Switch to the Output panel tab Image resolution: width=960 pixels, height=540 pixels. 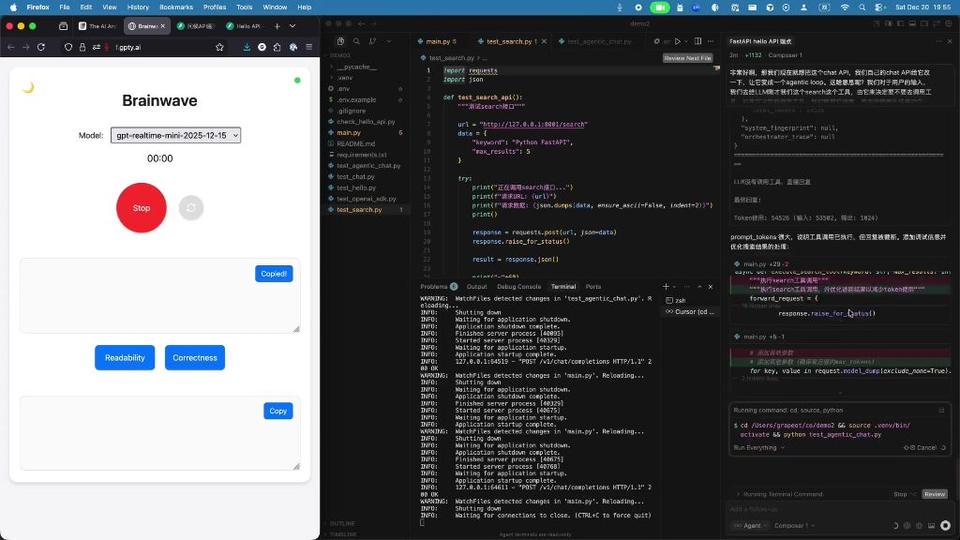pyautogui.click(x=476, y=287)
